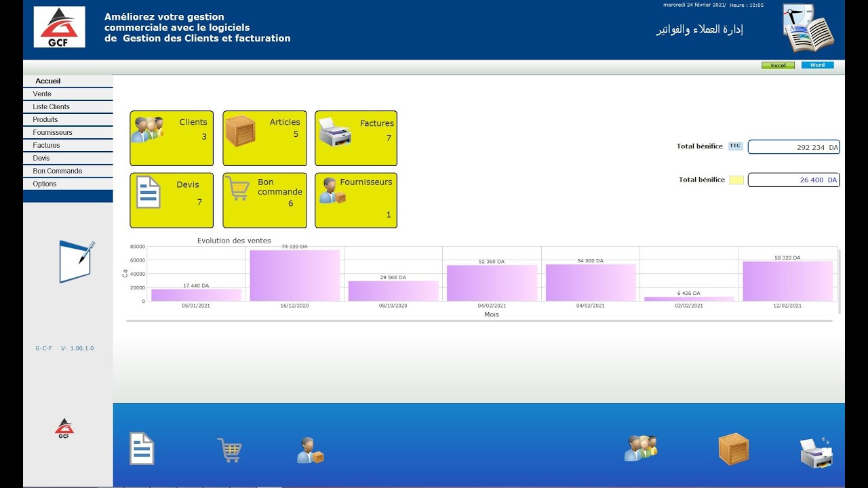The width and height of the screenshot is (868, 488).
Task: Open Devis in the sidebar menu
Action: point(68,159)
